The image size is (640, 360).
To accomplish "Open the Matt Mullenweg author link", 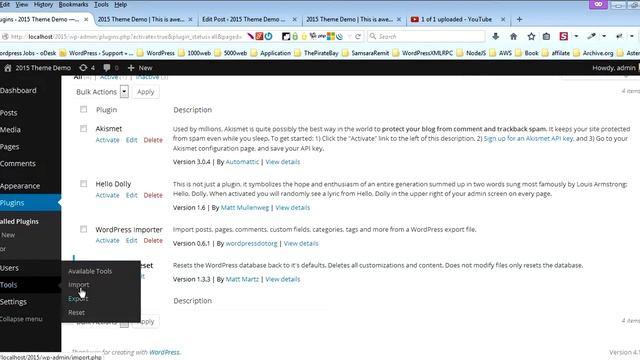I will point(245,207).
